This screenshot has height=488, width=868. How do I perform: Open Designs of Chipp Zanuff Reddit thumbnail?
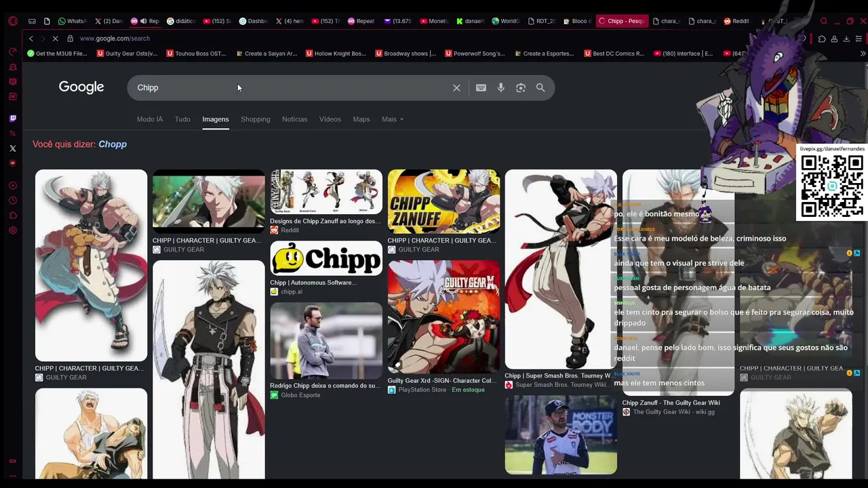tap(326, 192)
